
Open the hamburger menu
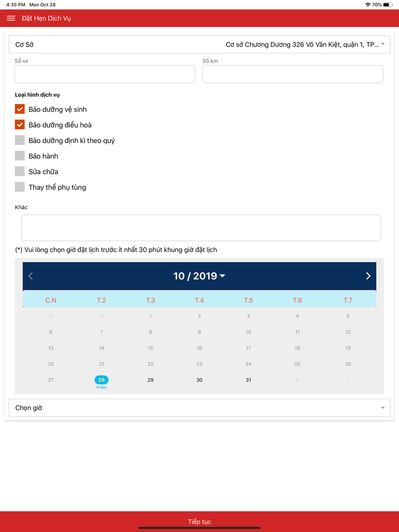click(11, 18)
